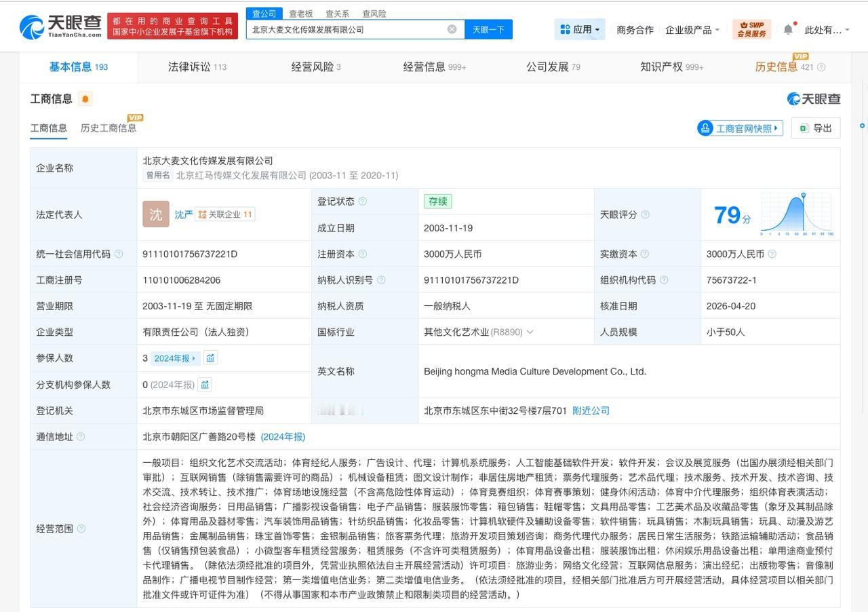
Task: Click the 天眼一下 search button
Action: pos(488,29)
